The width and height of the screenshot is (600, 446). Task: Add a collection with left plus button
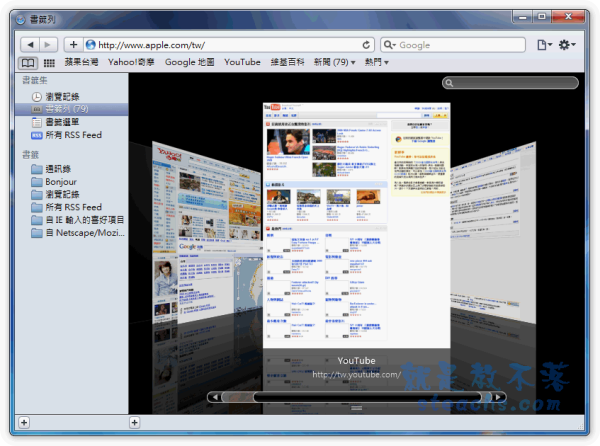pyautogui.click(x=24, y=423)
